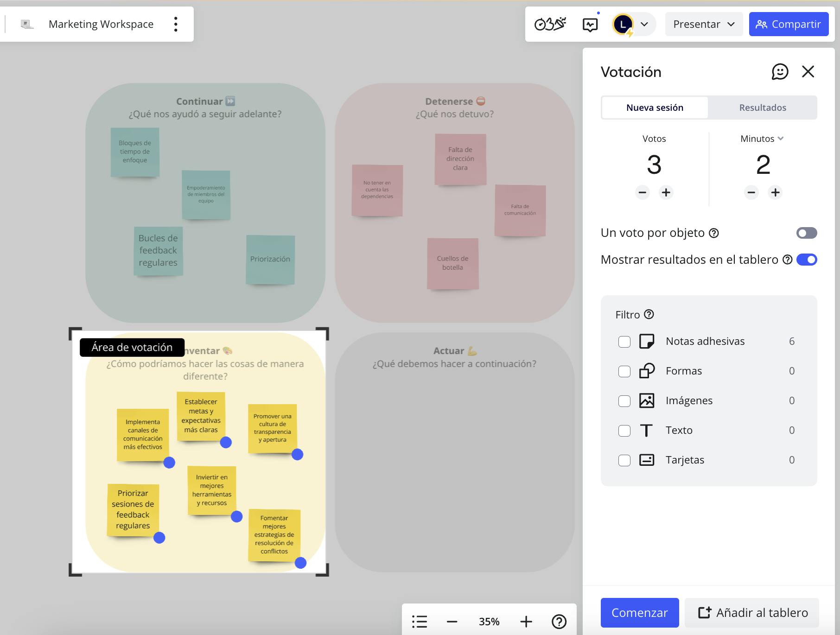Switch to the Resultados tab

click(763, 108)
